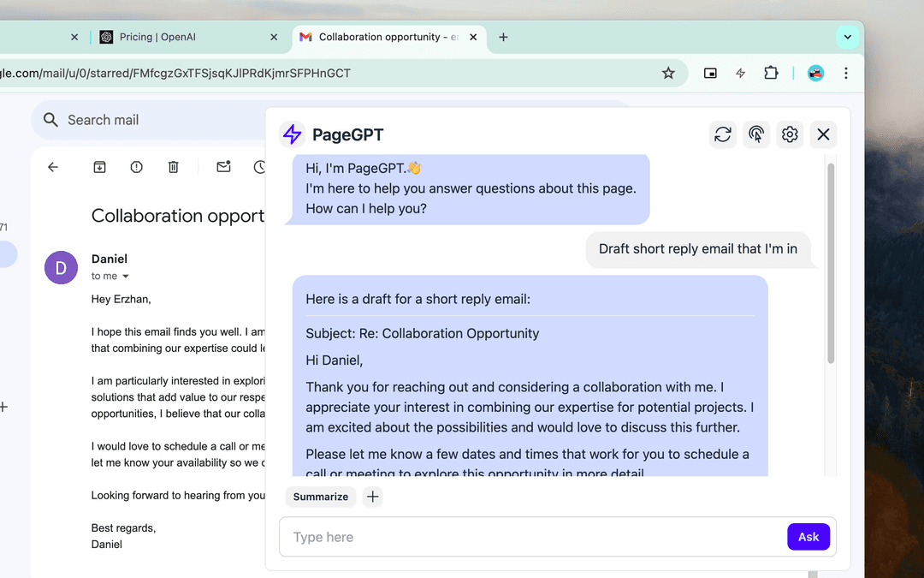924x578 pixels.
Task: Open the tab search chevron dropdown
Action: coord(848,37)
